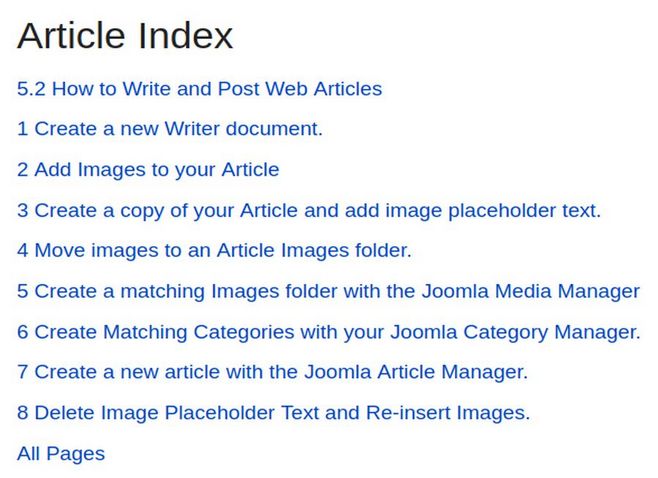The image size is (658, 478).
Task: Click the 'All Pages' link
Action: (61, 454)
